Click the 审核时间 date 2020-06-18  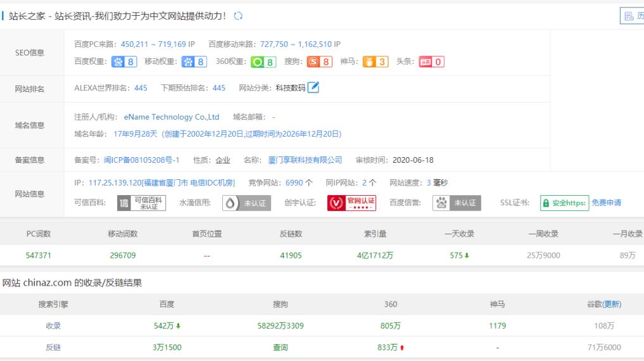(413, 160)
